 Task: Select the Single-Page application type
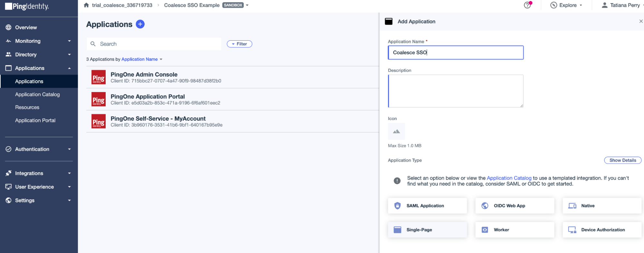click(x=427, y=230)
